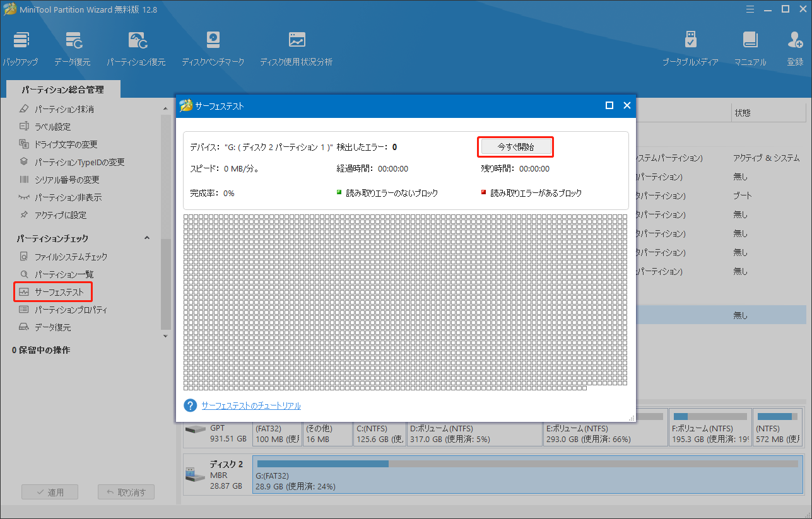Collapse the パーティションチェック section
This screenshot has height=519, width=812.
point(147,238)
